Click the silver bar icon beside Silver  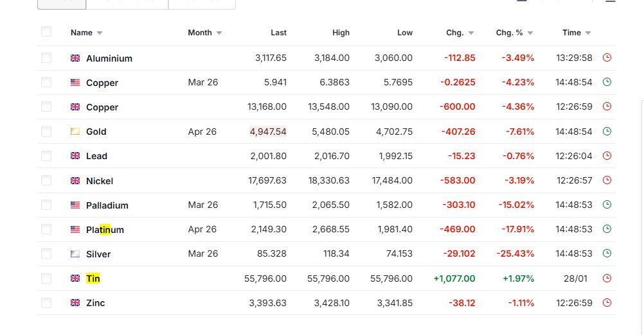click(x=75, y=253)
